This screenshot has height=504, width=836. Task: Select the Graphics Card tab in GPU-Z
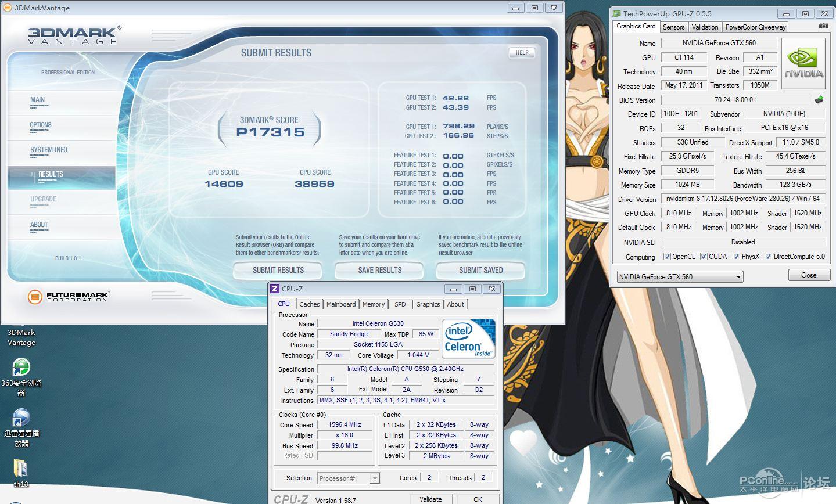(636, 26)
